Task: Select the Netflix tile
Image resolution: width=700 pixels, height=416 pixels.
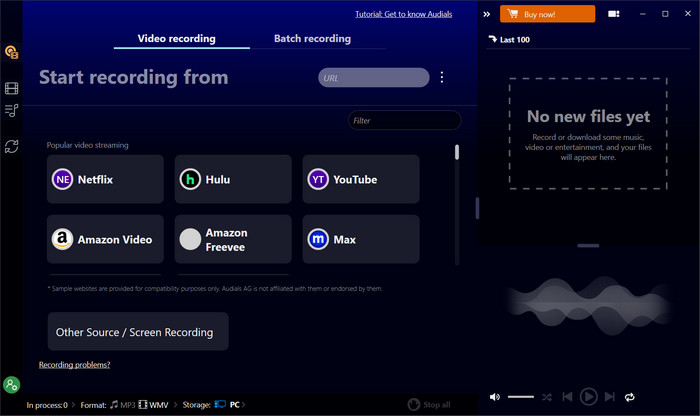Action: coord(105,179)
